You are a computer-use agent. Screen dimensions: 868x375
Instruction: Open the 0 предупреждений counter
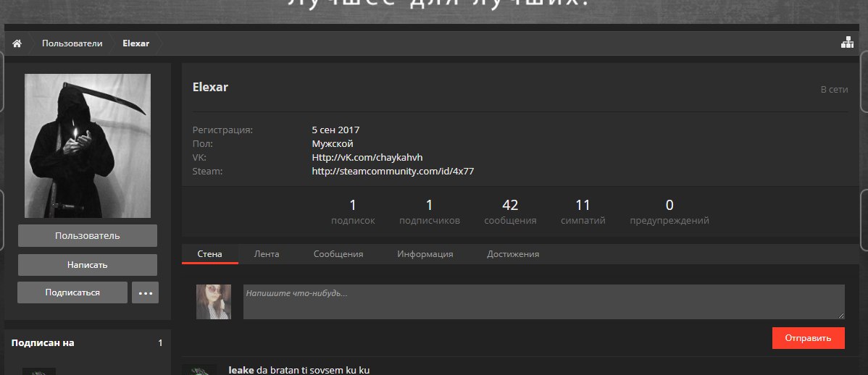point(669,212)
